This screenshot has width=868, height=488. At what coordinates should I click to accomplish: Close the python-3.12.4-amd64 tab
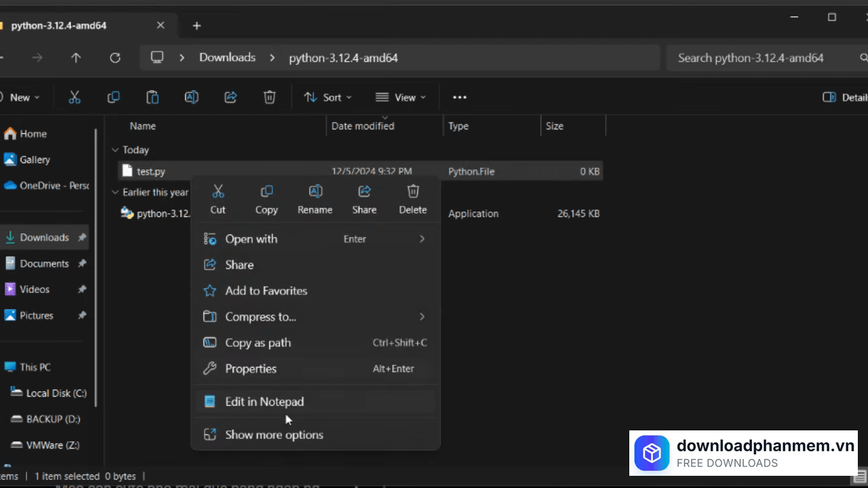(161, 26)
